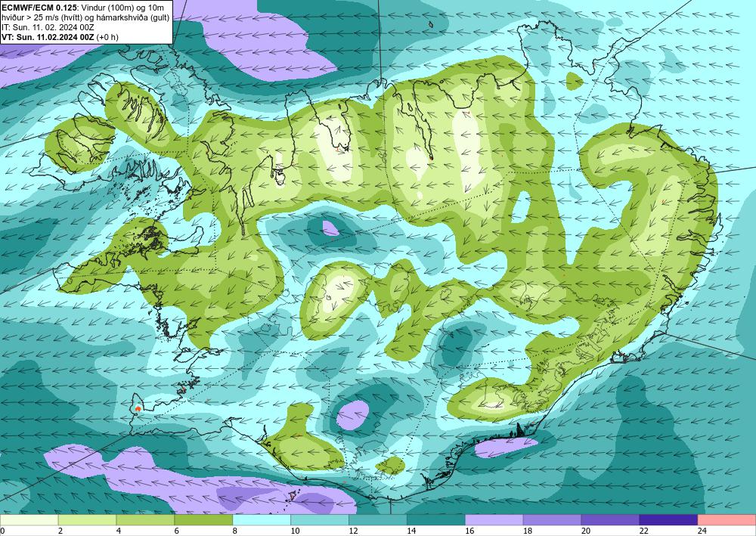Click the "18" scale label
This screenshot has width=756, height=536.
tap(527, 531)
